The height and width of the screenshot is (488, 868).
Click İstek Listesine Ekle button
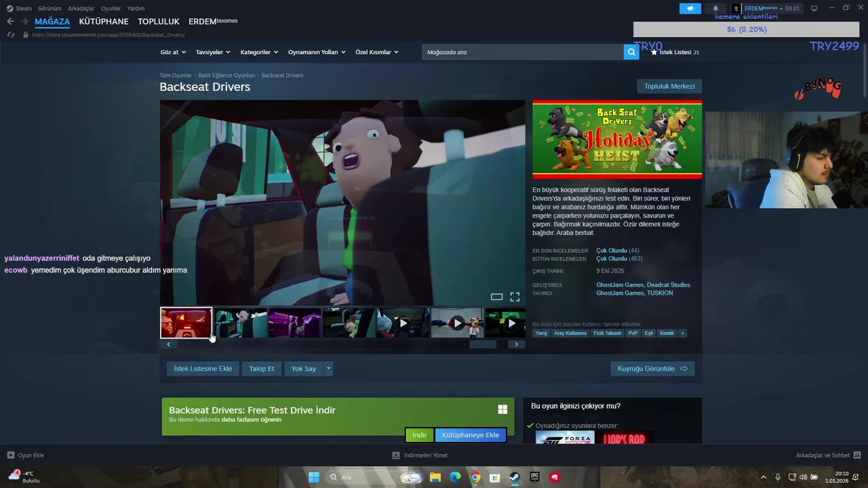coord(203,369)
